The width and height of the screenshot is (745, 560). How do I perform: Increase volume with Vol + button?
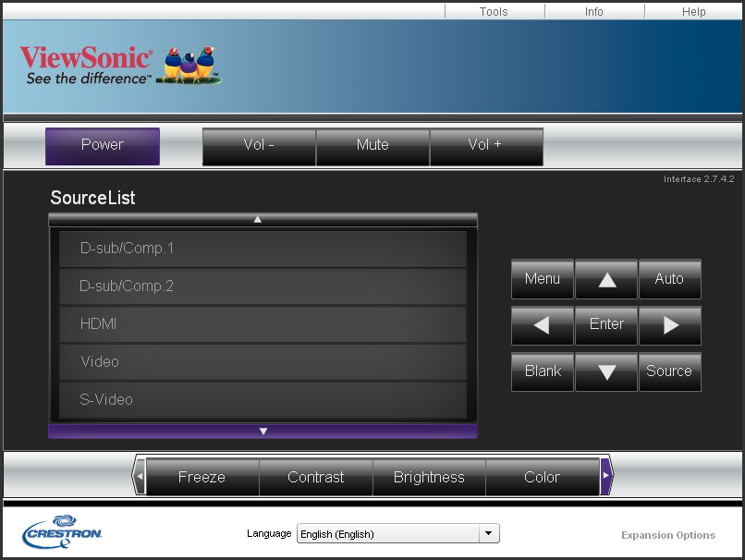pos(486,146)
